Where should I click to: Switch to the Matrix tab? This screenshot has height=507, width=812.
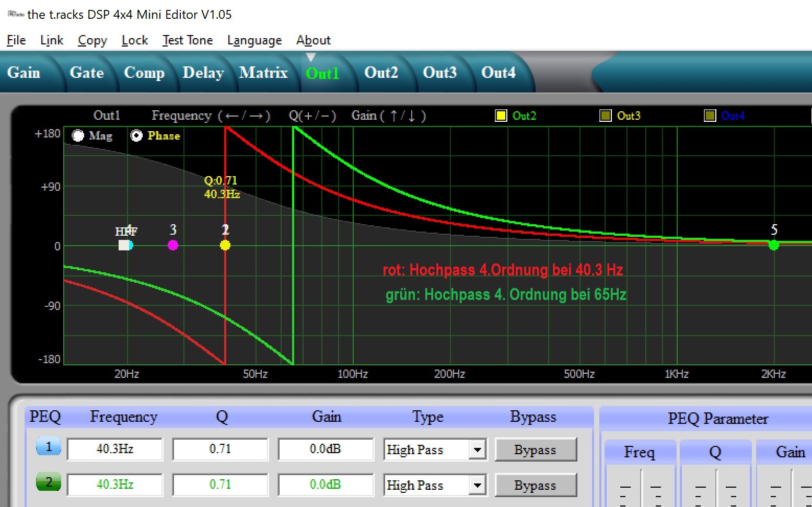pos(263,73)
